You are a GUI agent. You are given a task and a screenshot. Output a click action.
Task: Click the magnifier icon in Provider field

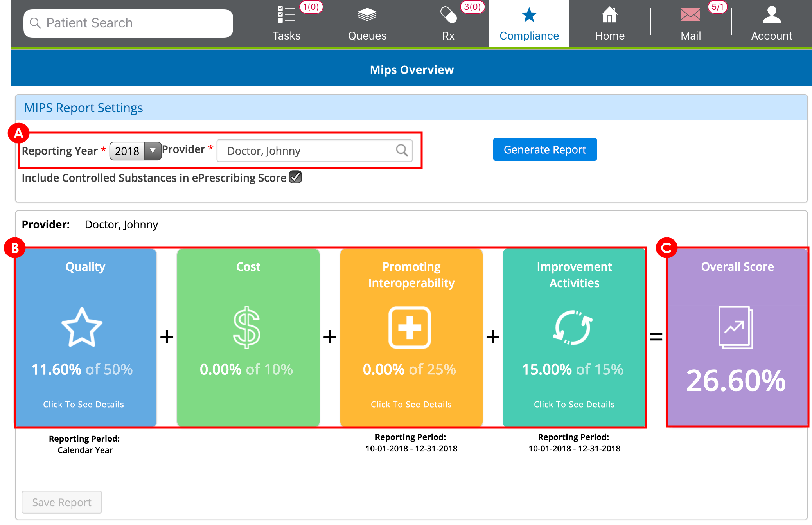402,150
